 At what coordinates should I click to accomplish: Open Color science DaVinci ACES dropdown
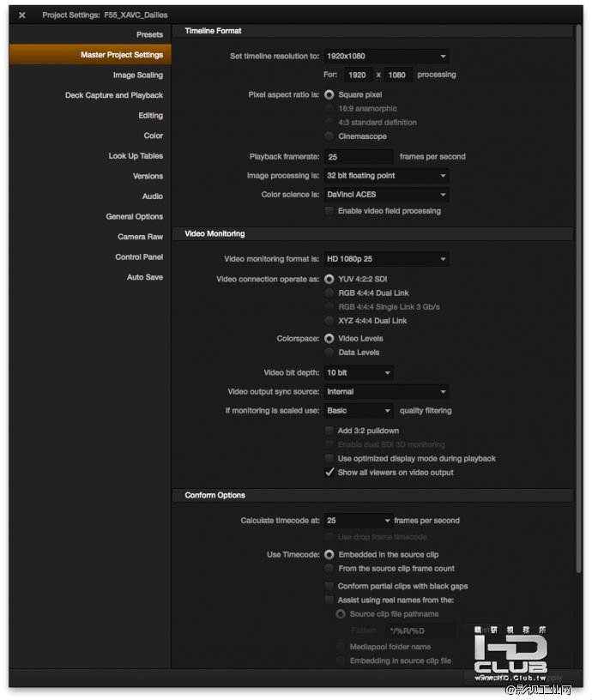[386, 195]
